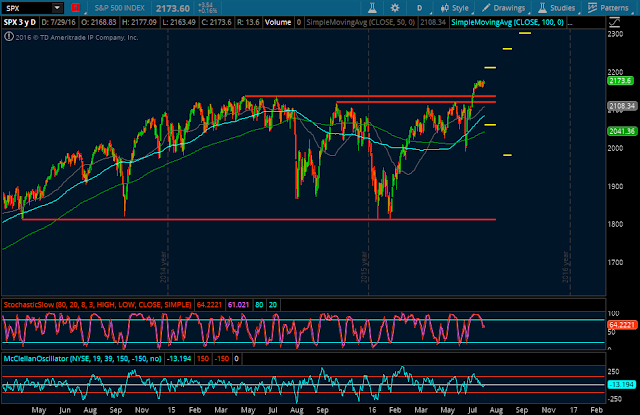This screenshot has width=640, height=415.
Task: Click the 1700 price axis label
Action: [616, 262]
